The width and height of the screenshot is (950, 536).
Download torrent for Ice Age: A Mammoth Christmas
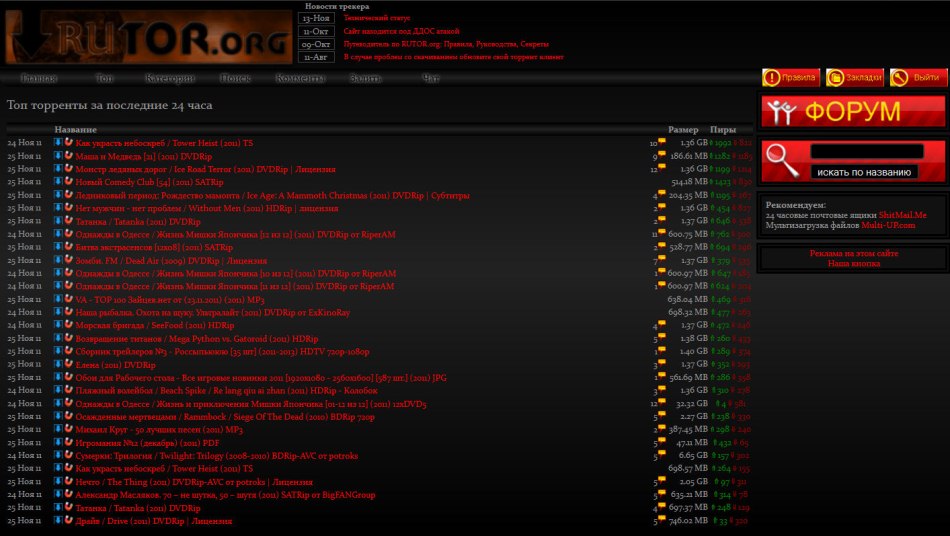point(58,194)
